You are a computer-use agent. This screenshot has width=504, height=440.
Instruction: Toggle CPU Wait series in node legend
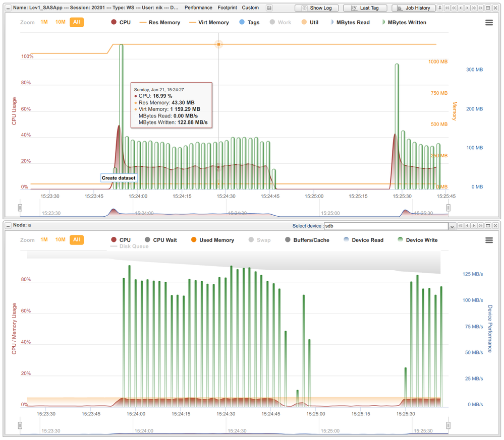pyautogui.click(x=161, y=240)
